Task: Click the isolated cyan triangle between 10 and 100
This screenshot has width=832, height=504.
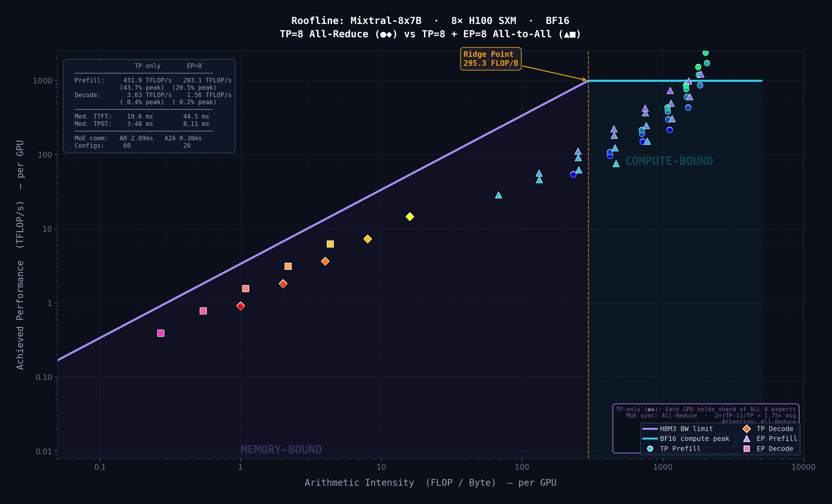Action: pos(498,195)
